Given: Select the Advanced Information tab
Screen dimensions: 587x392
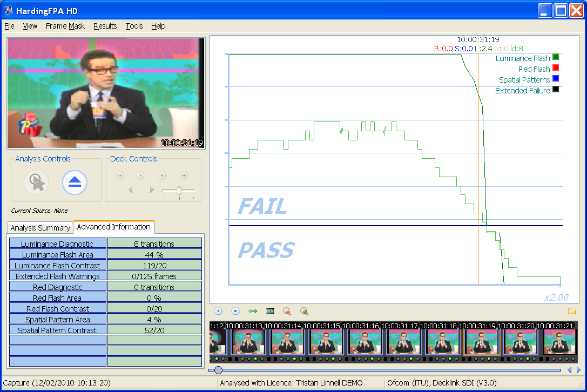Looking at the screenshot, I should [114, 227].
